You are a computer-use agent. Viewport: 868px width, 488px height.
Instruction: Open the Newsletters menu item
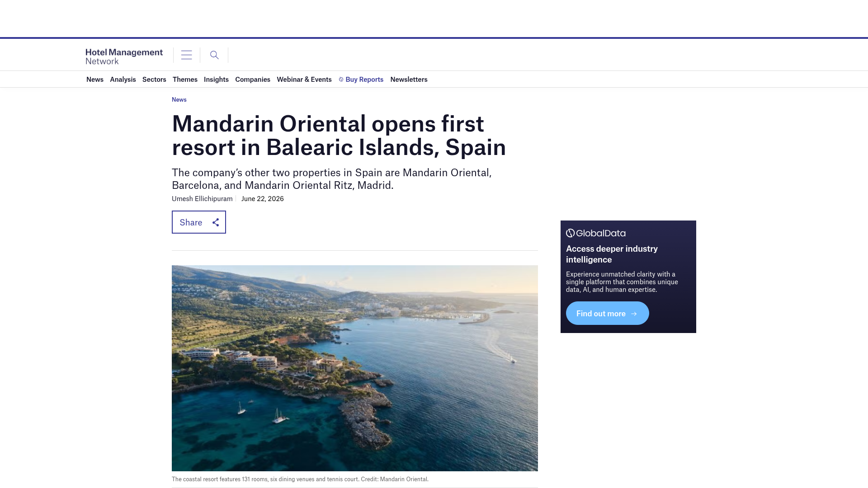coord(409,80)
